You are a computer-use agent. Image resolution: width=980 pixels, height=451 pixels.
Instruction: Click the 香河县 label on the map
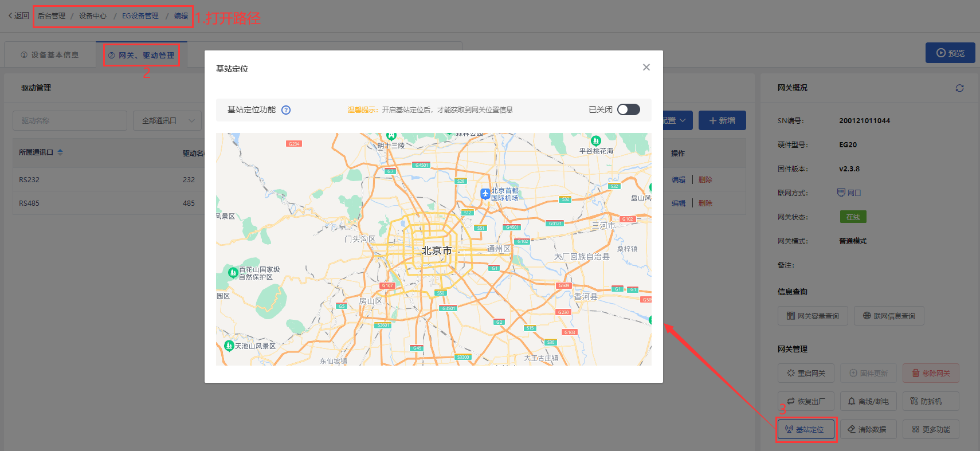[x=586, y=296]
